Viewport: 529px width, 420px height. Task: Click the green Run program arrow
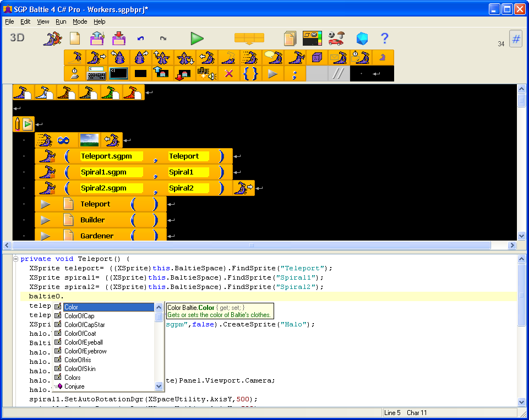197,39
